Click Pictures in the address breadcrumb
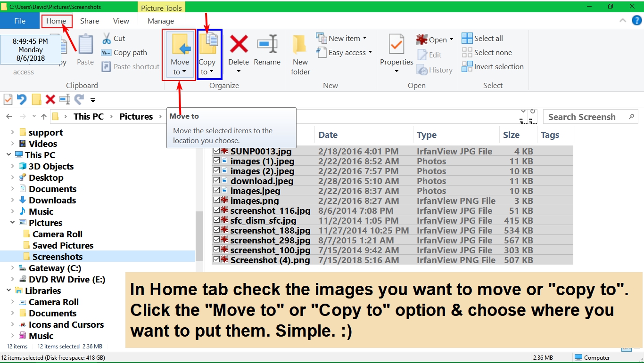 point(136,117)
